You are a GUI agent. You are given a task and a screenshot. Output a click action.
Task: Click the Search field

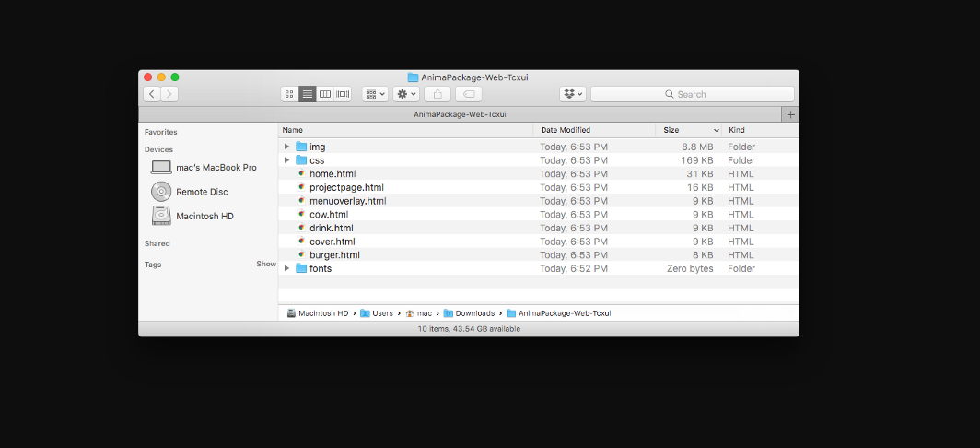pyautogui.click(x=693, y=94)
